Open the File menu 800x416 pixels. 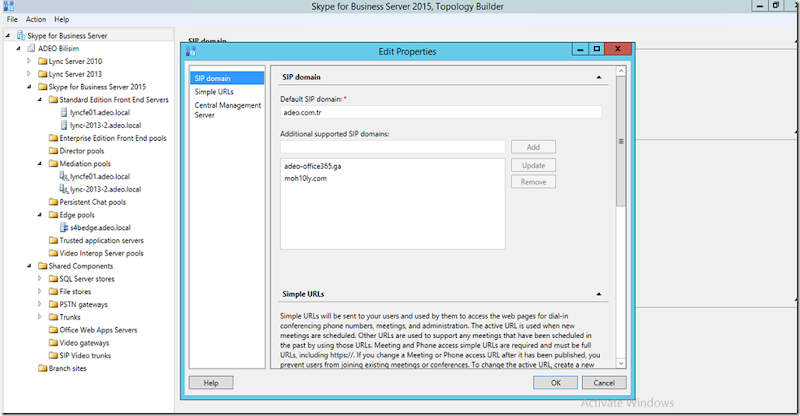[x=12, y=19]
